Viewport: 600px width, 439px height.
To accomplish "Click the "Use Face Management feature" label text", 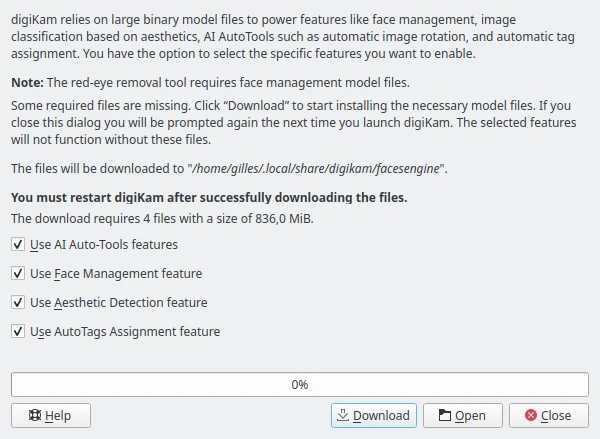I will click(x=116, y=273).
